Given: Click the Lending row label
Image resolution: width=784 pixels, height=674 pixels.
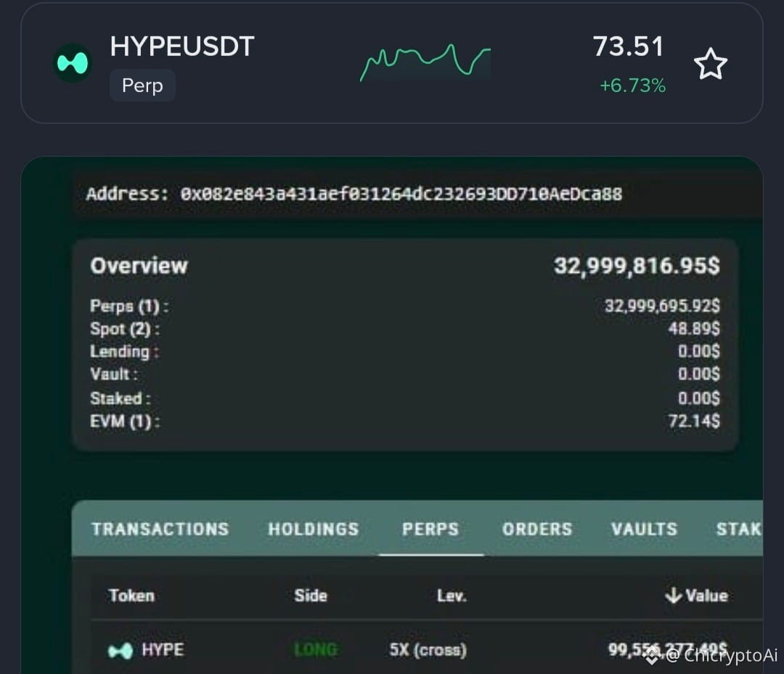Looking at the screenshot, I should pyautogui.click(x=125, y=352).
